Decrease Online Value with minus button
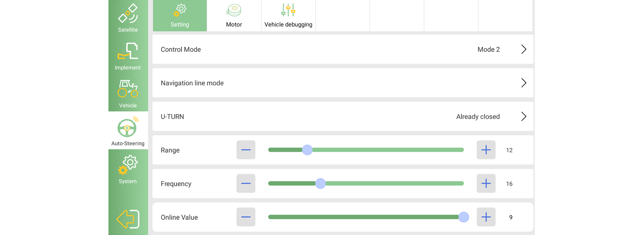Viewport: 644px width, 235px height. (246, 217)
